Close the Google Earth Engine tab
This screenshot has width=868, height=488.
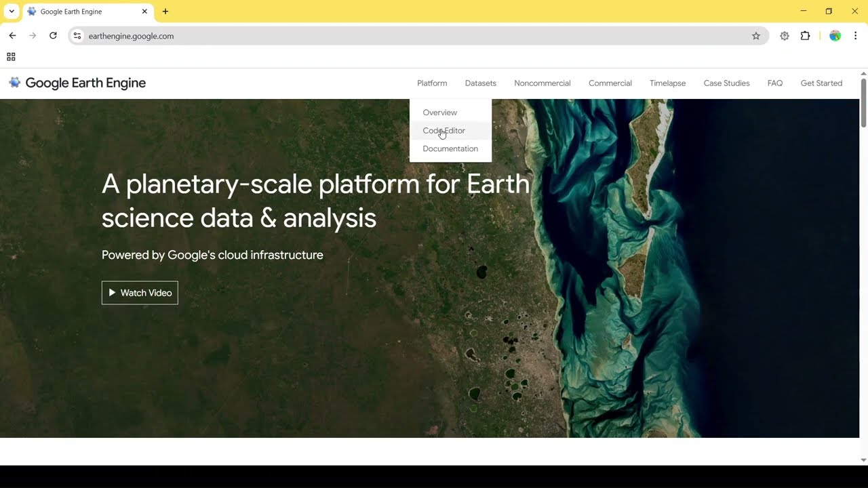click(144, 12)
